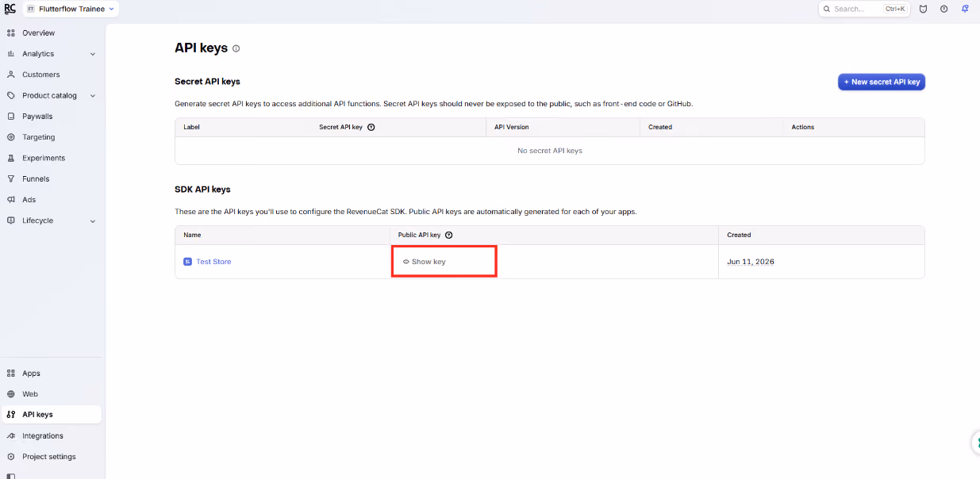Select the API keys sidebar item
Image resolution: width=980 pixels, height=479 pixels.
tap(52, 415)
